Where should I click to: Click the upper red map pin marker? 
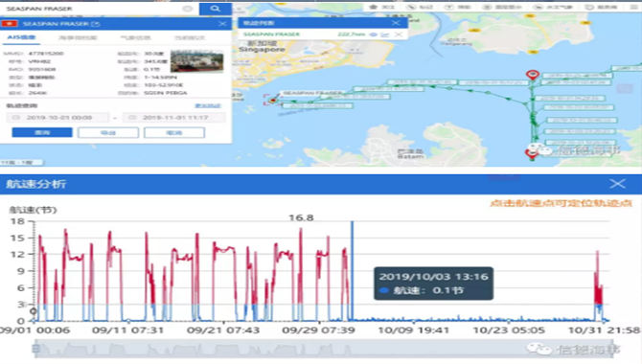coord(532,75)
